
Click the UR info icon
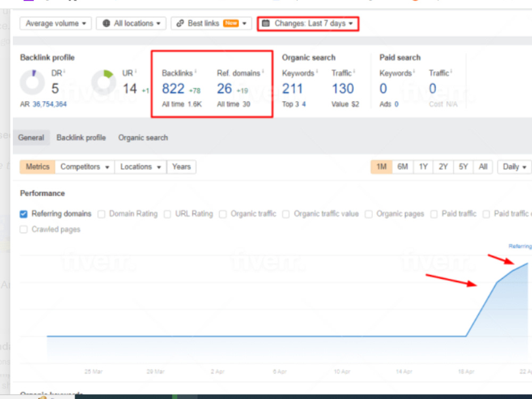(x=136, y=71)
